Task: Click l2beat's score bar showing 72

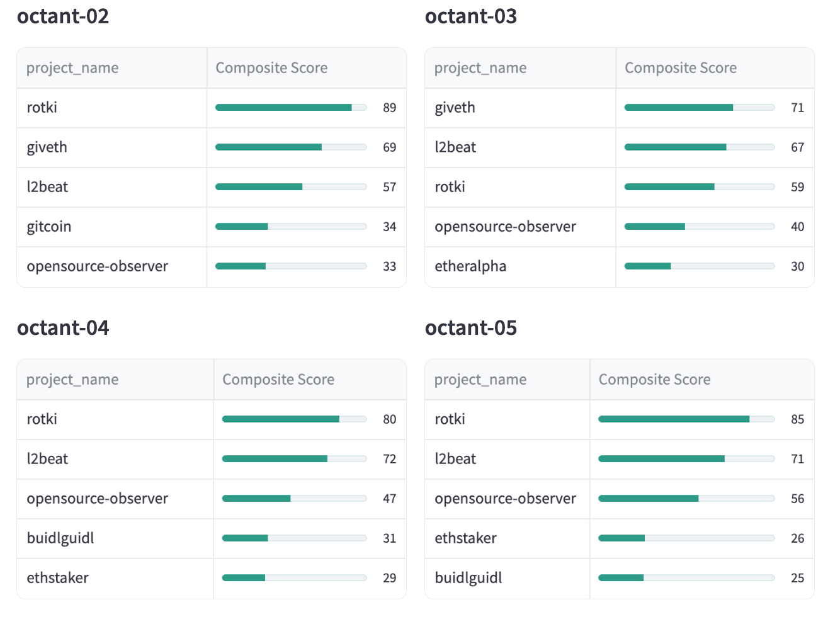Action: 294,459
